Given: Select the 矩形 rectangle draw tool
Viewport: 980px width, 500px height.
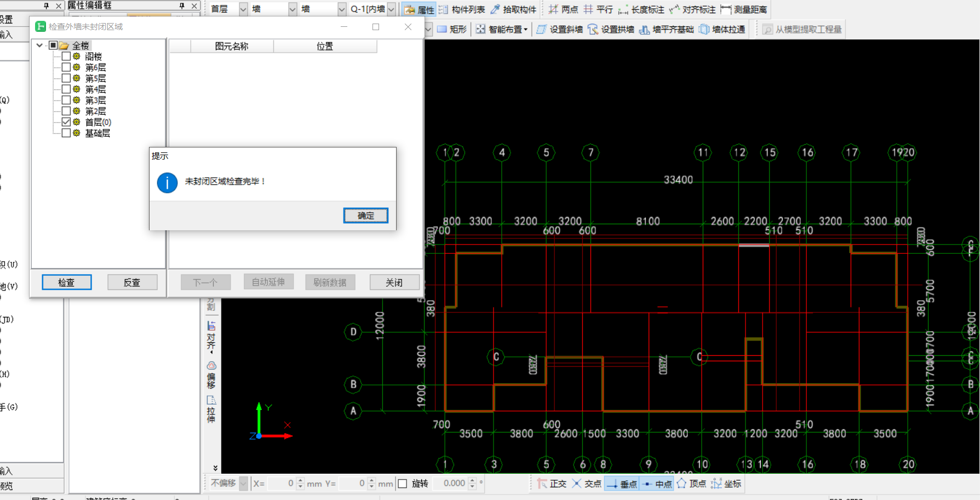Looking at the screenshot, I should (452, 29).
